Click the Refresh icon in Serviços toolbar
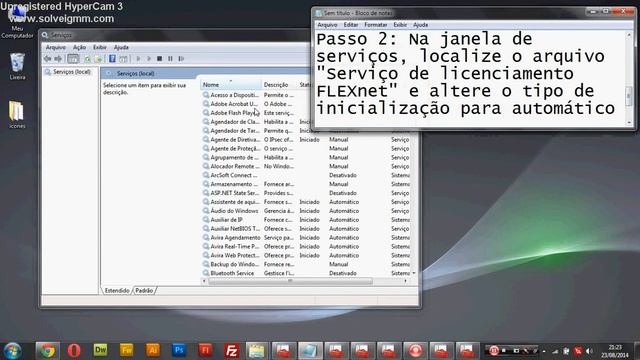This screenshot has height=360, width=640. 87,59
